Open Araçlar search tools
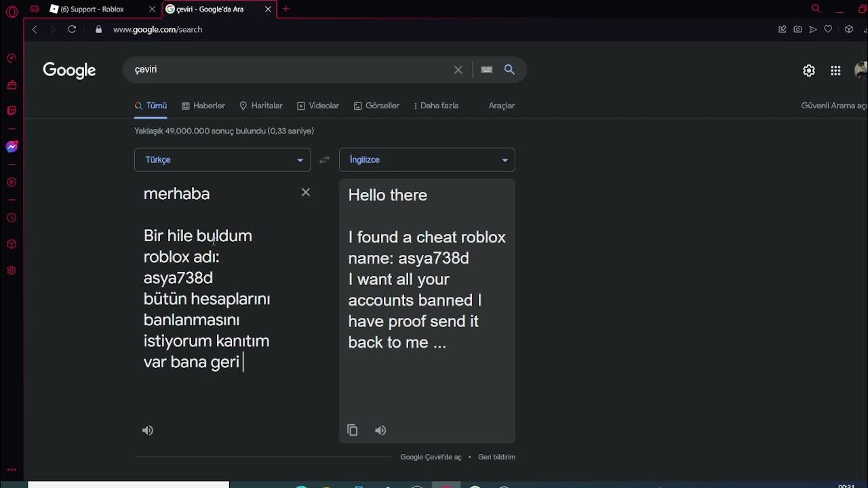 tap(502, 106)
